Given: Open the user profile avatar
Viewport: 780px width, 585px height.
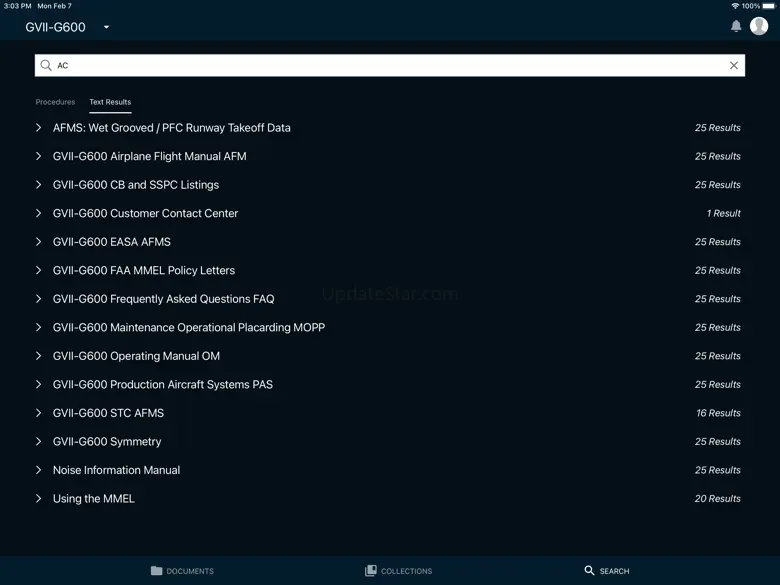Looking at the screenshot, I should coord(759,26).
